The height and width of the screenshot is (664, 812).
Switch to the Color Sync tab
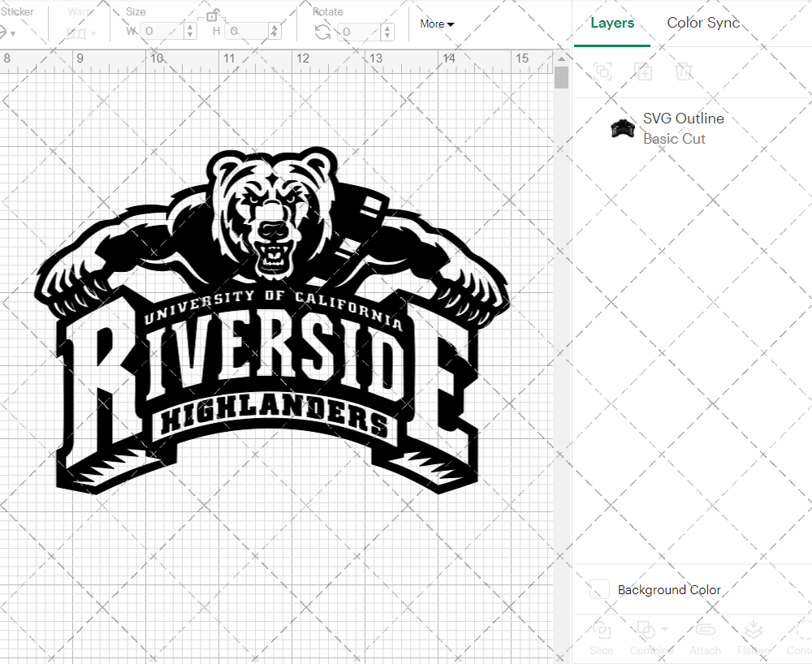click(x=703, y=23)
